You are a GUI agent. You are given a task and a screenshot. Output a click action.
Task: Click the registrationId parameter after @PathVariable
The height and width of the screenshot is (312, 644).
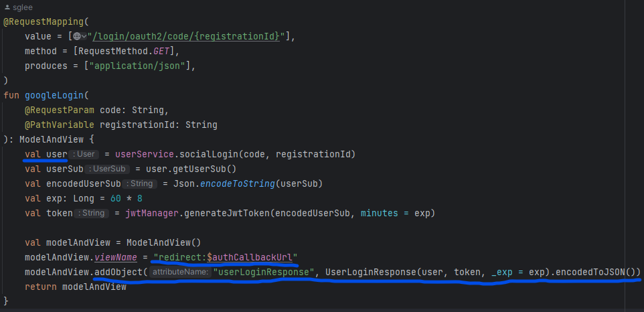click(x=138, y=125)
